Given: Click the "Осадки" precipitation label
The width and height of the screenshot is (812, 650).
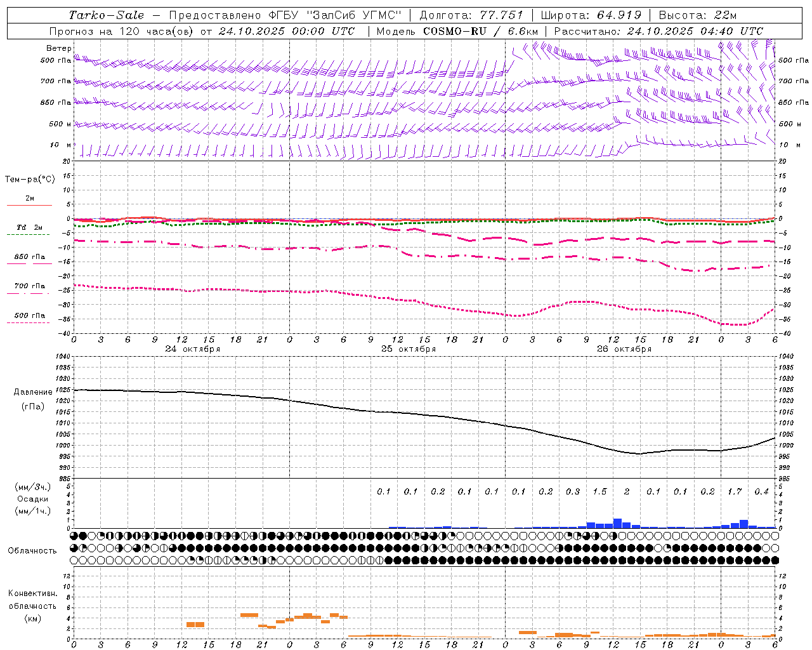Looking at the screenshot, I should pos(33,499).
